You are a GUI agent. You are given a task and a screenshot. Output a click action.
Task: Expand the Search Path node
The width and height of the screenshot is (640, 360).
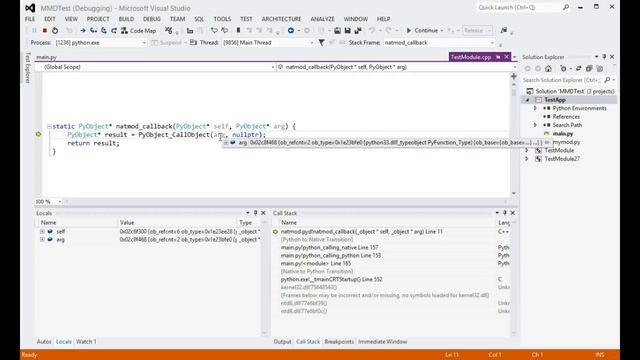535,125
